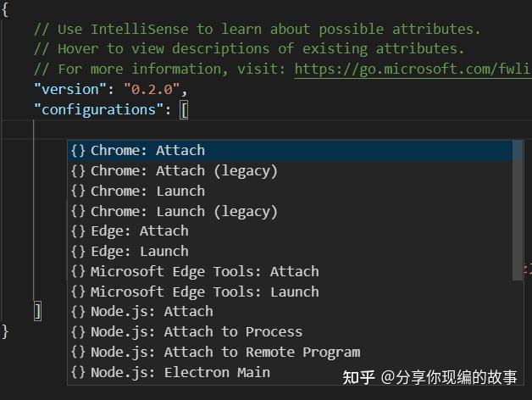The image size is (532, 400).
Task: Choose Chrome: Launch from suggestion list
Action: coord(147,192)
